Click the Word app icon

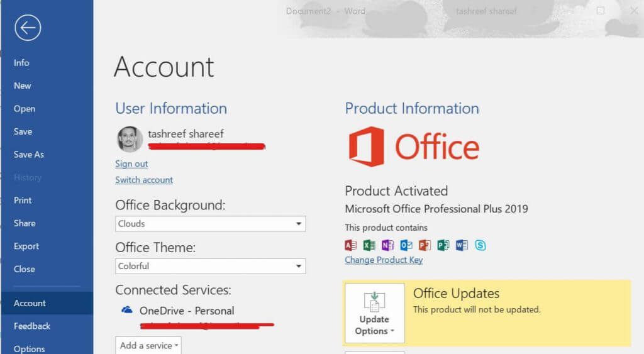click(x=462, y=245)
